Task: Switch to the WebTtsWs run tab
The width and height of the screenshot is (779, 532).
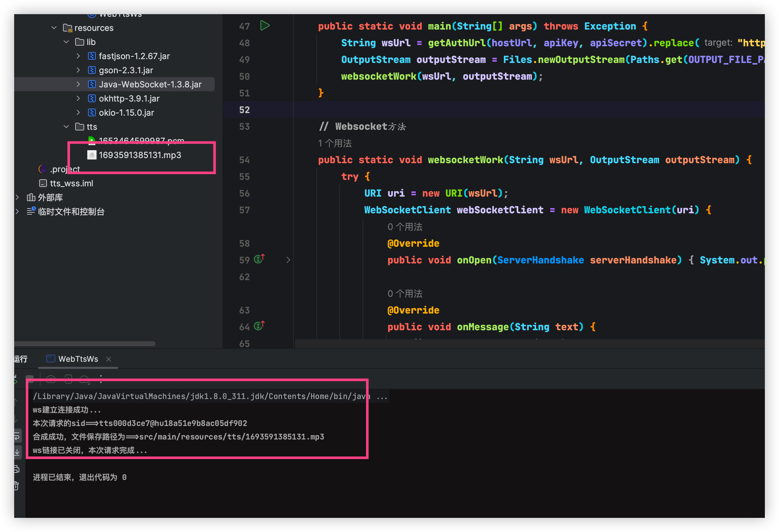Action: click(78, 359)
